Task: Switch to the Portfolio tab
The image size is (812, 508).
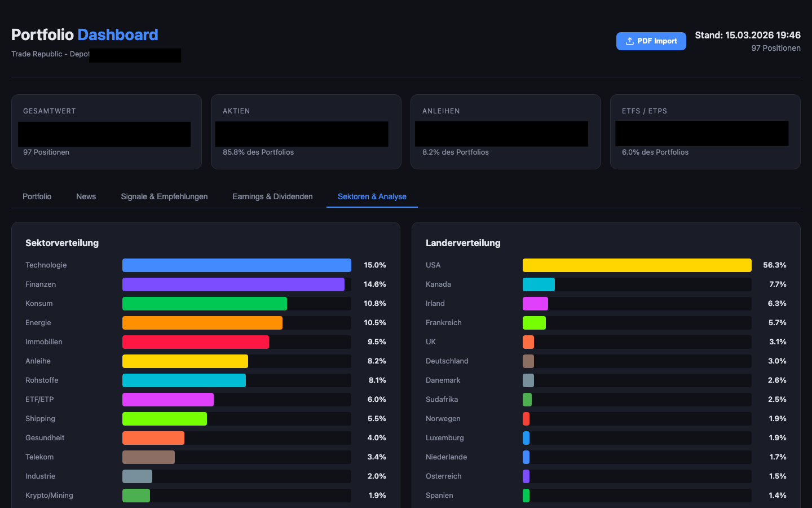Action: click(37, 196)
